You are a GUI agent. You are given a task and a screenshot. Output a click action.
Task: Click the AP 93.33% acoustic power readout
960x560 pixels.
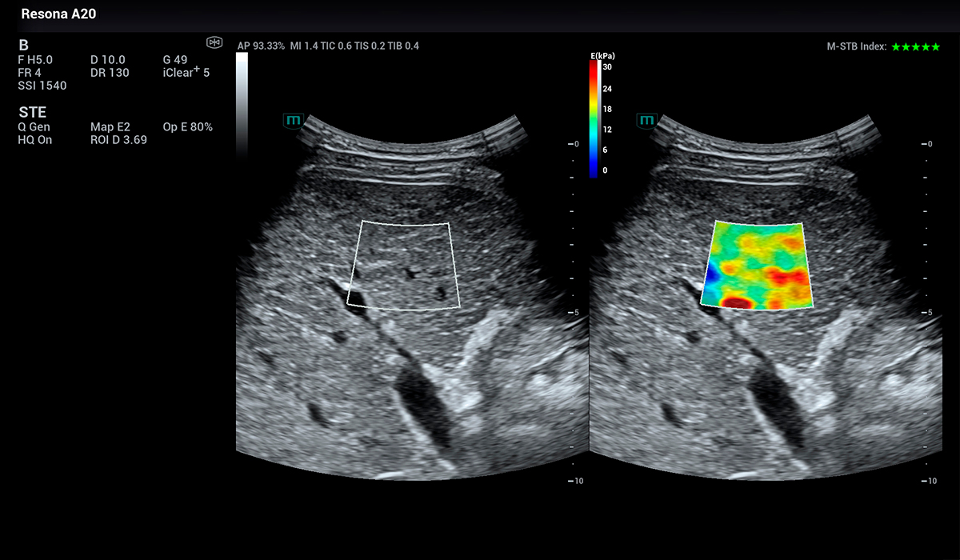(x=261, y=46)
